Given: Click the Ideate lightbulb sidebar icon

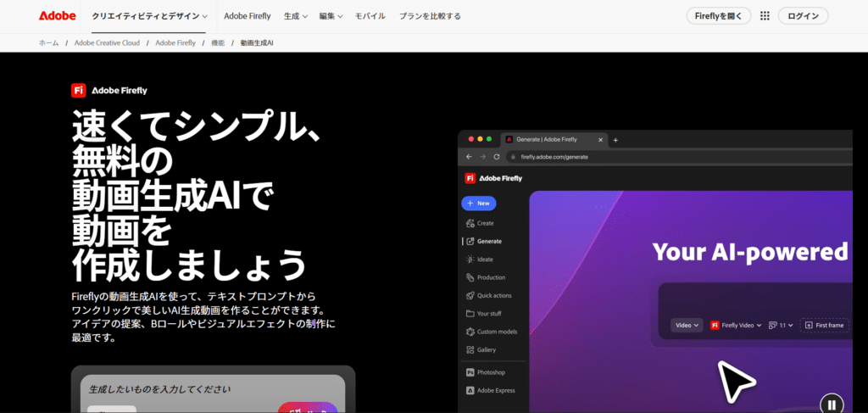Looking at the screenshot, I should 469,260.
